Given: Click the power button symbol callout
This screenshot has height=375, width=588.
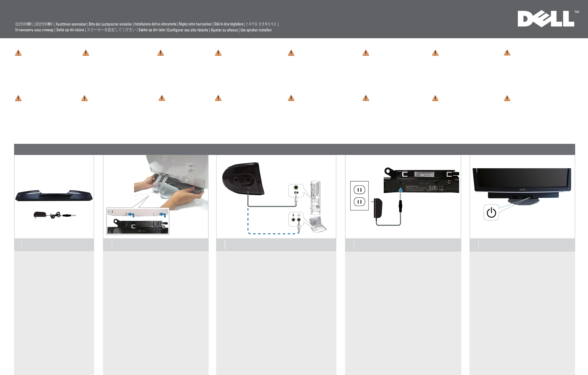Looking at the screenshot, I should (491, 212).
